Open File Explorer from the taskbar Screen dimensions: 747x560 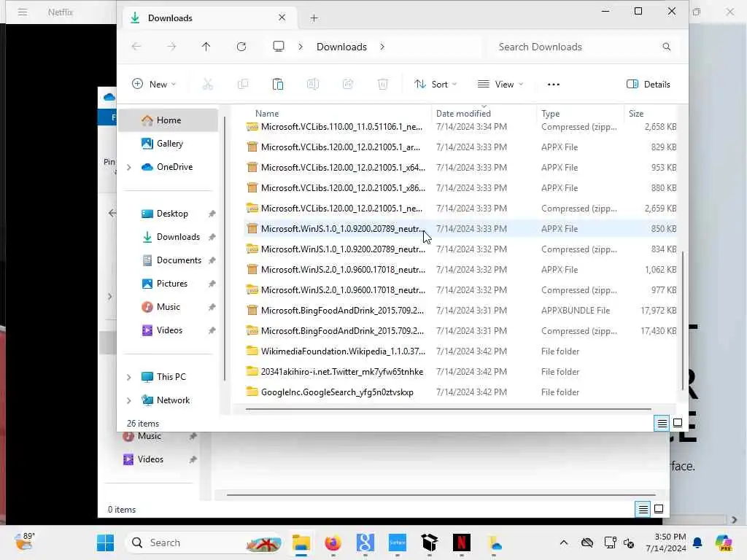click(x=301, y=542)
